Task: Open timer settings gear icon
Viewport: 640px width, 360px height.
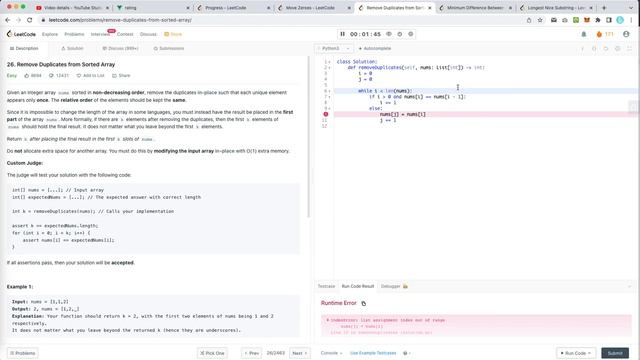Action: point(411,34)
